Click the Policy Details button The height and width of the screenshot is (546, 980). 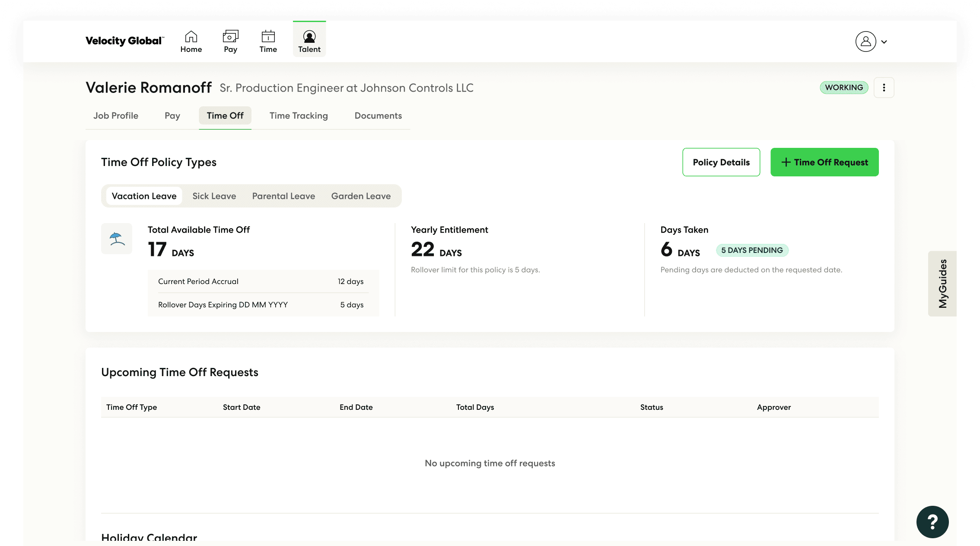721,162
